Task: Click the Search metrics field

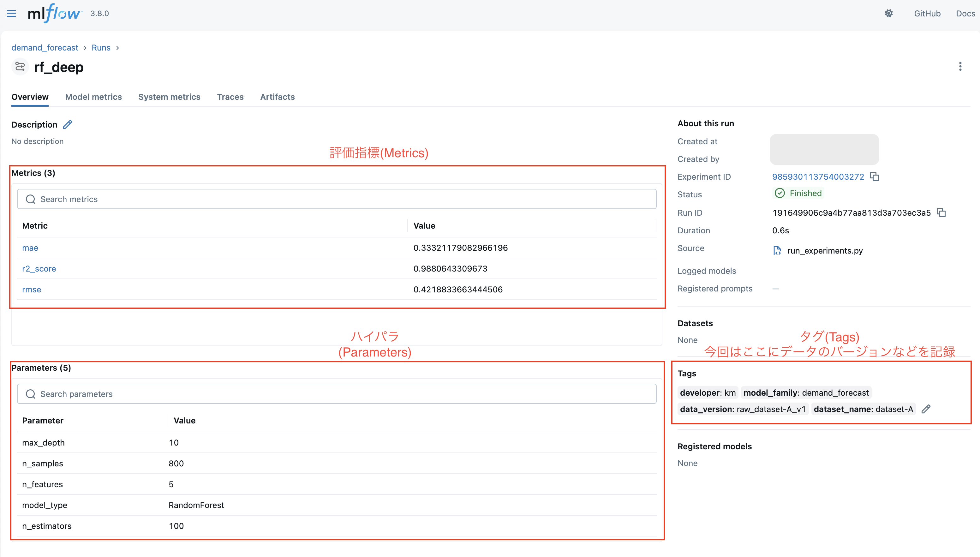Action: (337, 199)
